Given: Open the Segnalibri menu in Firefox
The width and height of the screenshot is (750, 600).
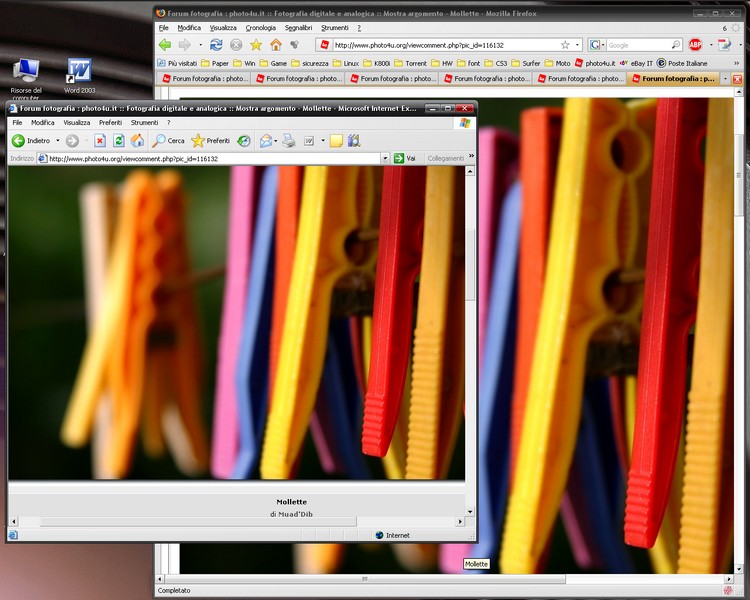Looking at the screenshot, I should [x=298, y=28].
